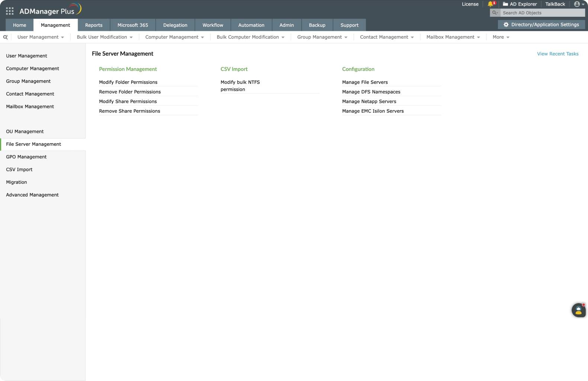Click the ADManager Plus logo

tap(50, 10)
